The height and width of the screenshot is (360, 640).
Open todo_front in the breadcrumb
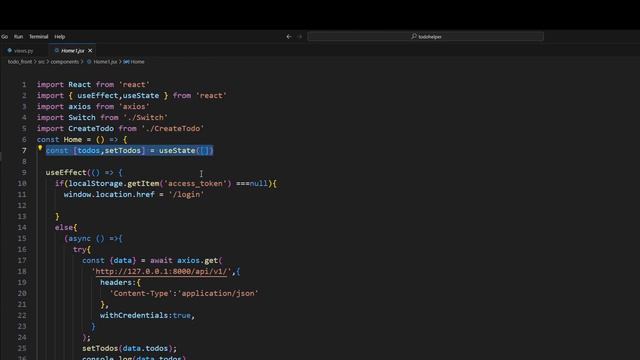[x=20, y=62]
